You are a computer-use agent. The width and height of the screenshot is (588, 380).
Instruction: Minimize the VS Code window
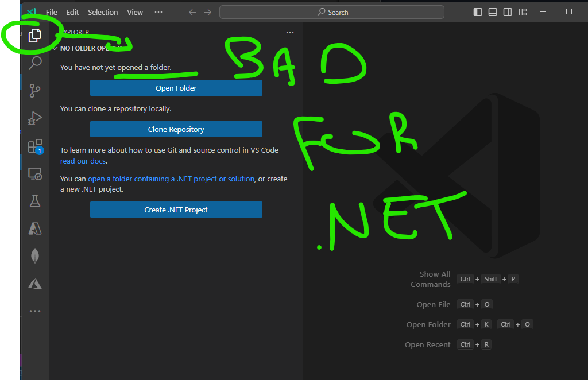543,12
